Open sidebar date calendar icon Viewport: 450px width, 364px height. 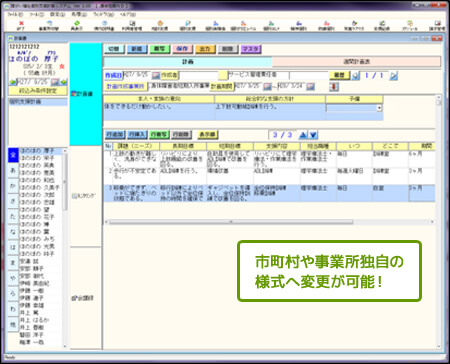tap(55, 82)
